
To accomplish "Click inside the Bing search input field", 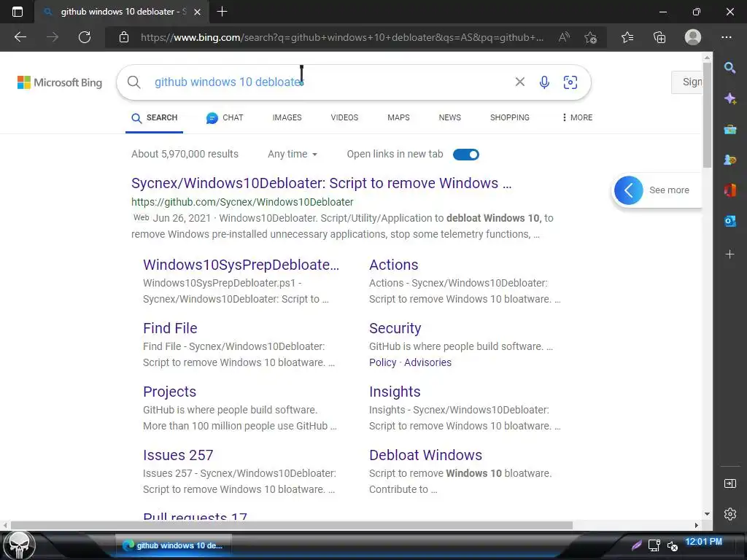I will pos(329,82).
